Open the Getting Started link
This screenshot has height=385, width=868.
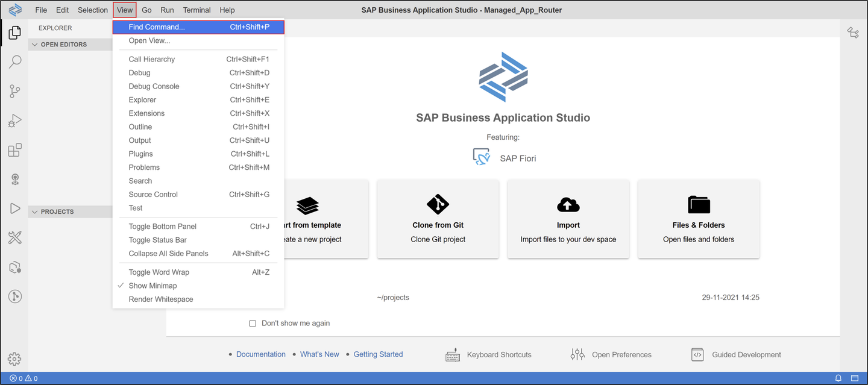click(x=378, y=354)
